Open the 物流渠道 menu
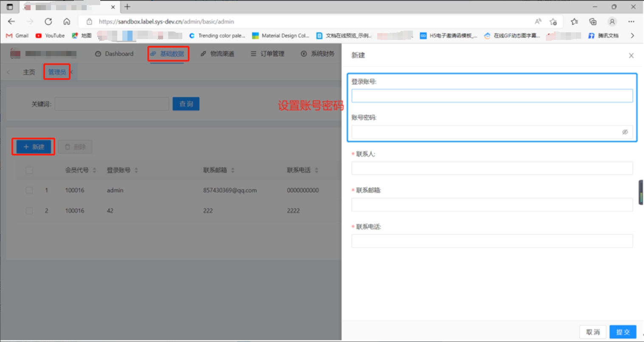 click(217, 54)
